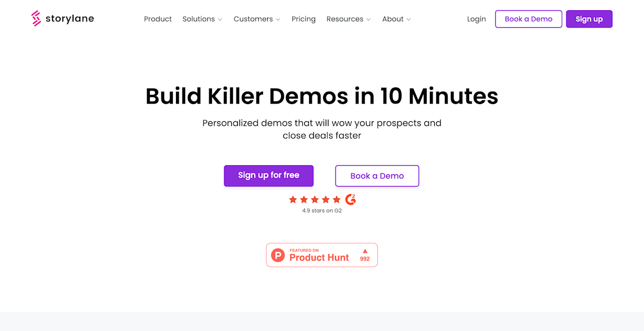Open the About dropdown menu
The image size is (644, 331).
point(397,19)
